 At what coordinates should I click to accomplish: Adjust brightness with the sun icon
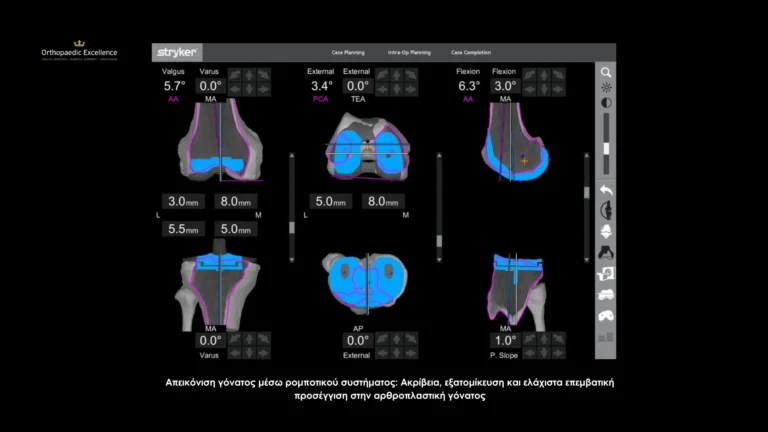click(606, 88)
